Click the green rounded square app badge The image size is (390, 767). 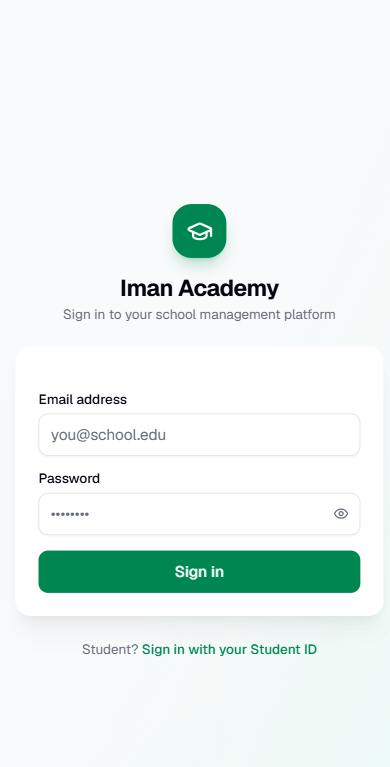pyautogui.click(x=199, y=231)
